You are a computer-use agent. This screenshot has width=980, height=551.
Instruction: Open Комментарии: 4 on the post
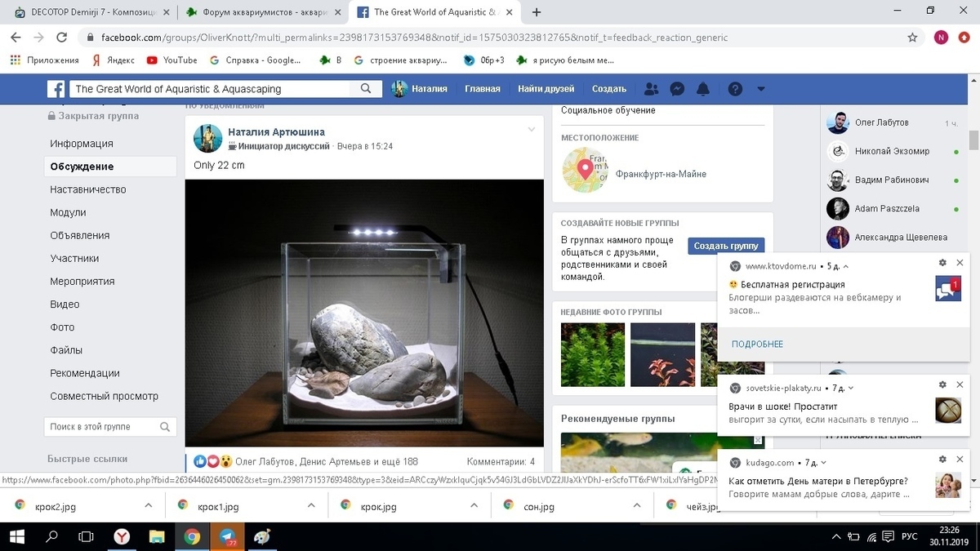[501, 461]
